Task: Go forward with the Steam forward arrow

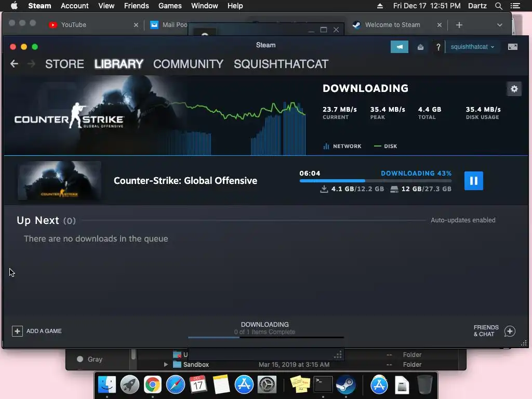Action: (31, 64)
